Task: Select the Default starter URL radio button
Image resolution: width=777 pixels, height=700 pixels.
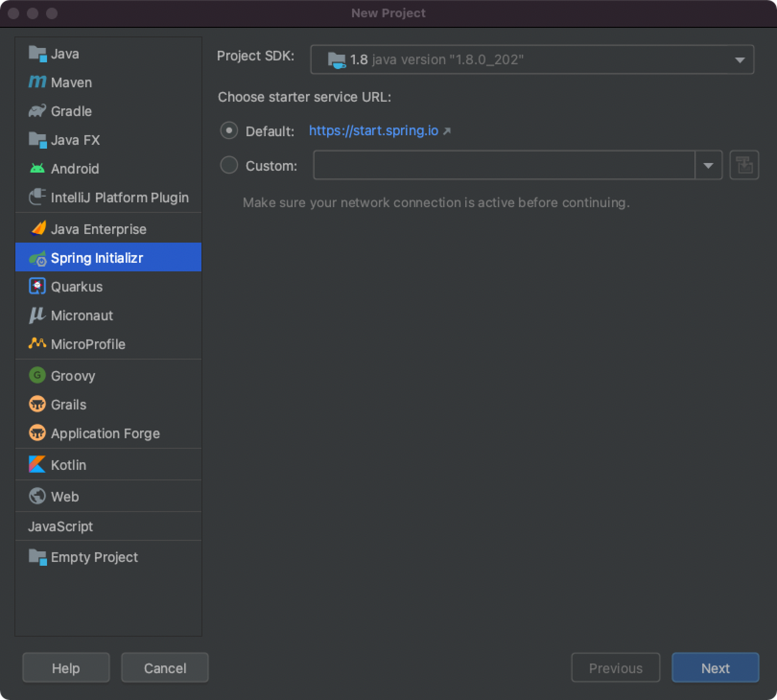Action: click(229, 130)
